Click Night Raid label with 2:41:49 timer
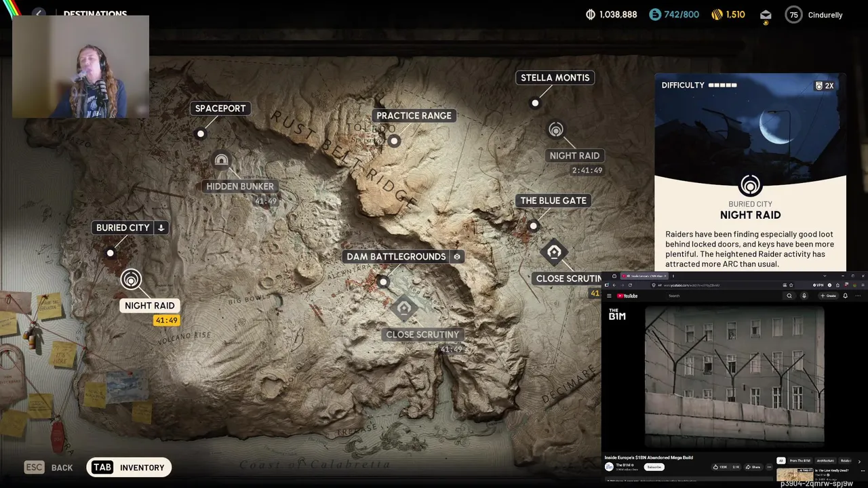The image size is (868, 488). point(574,156)
